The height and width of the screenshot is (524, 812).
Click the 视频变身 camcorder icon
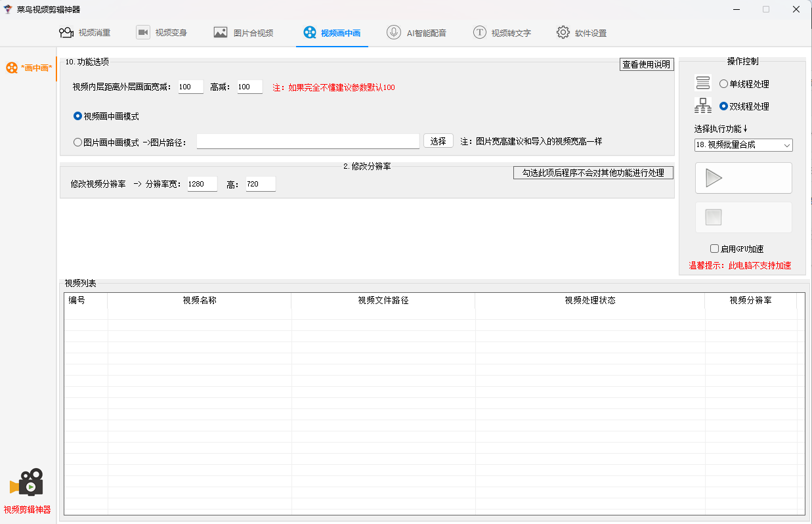pyautogui.click(x=143, y=33)
